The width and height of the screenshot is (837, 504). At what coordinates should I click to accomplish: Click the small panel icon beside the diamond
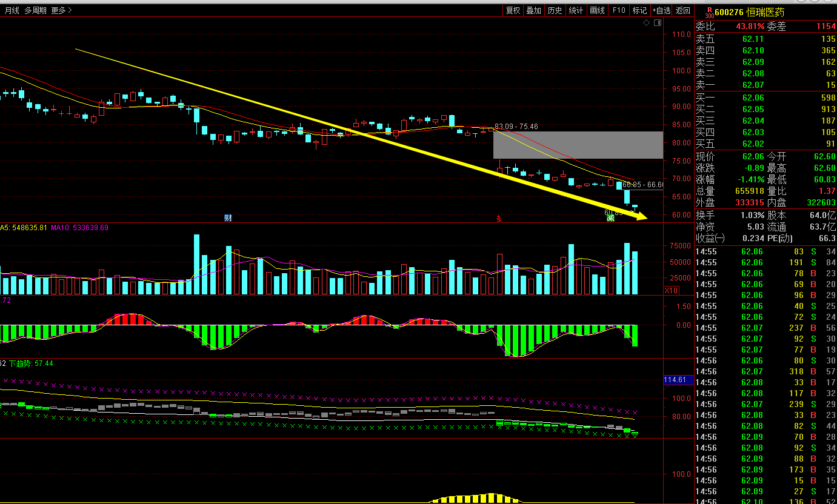coord(658,23)
